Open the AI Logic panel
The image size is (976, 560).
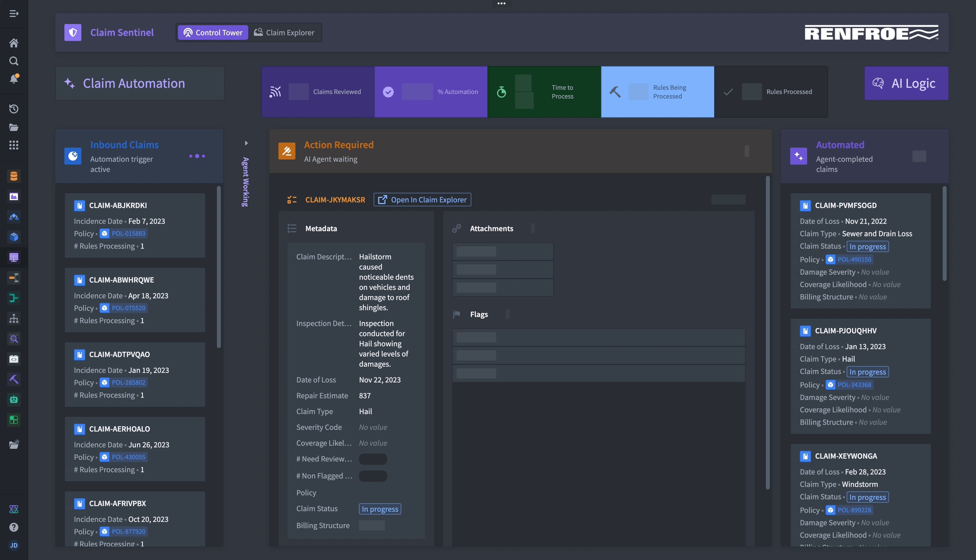tap(906, 84)
